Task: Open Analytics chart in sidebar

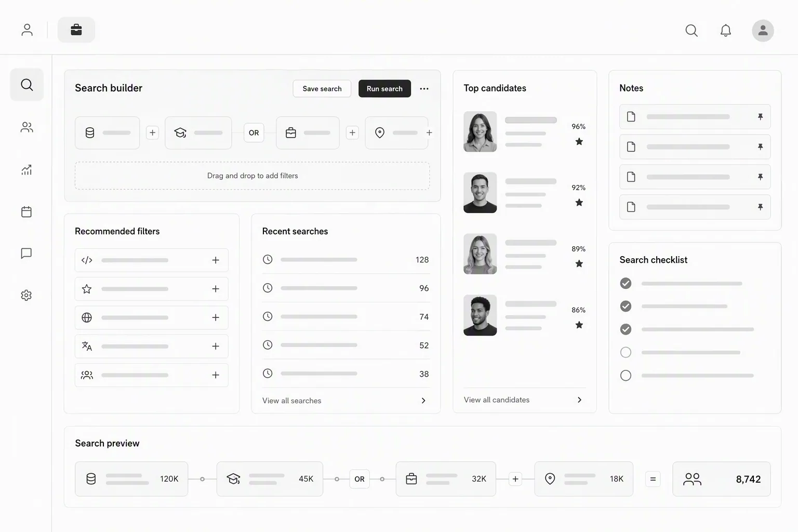Action: pyautogui.click(x=26, y=170)
